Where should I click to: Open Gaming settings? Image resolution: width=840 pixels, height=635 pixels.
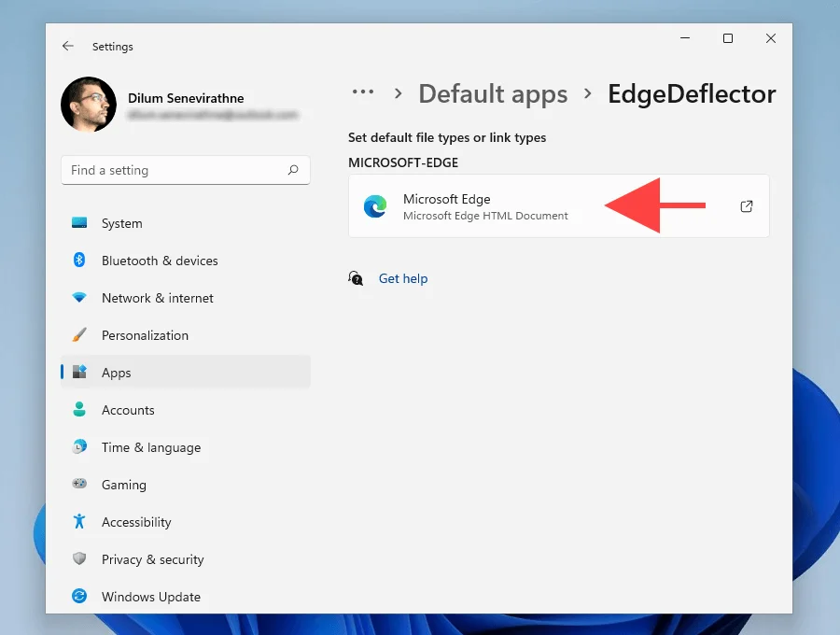click(186, 485)
